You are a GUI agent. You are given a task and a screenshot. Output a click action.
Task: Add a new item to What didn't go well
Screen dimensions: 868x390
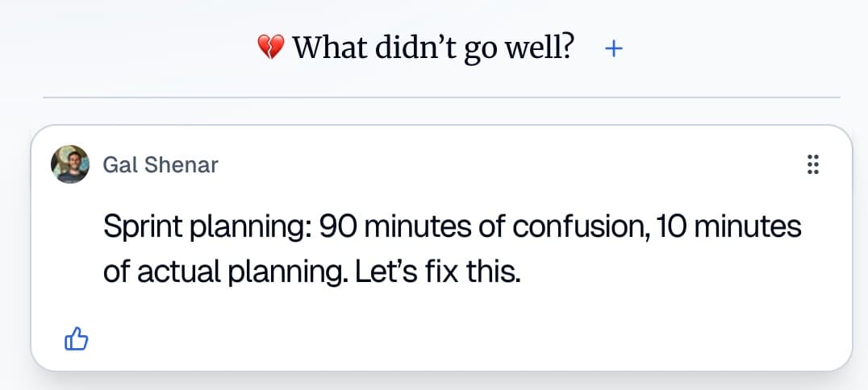[x=614, y=49]
